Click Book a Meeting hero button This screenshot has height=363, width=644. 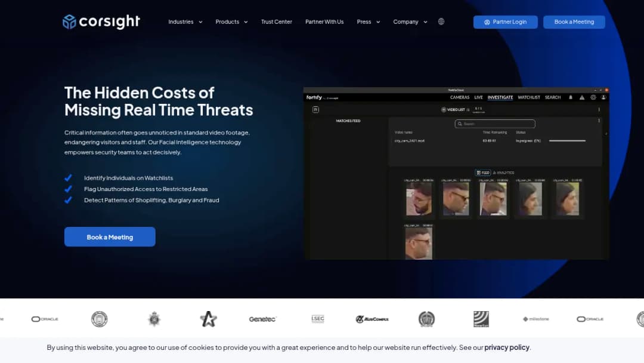pyautogui.click(x=110, y=237)
